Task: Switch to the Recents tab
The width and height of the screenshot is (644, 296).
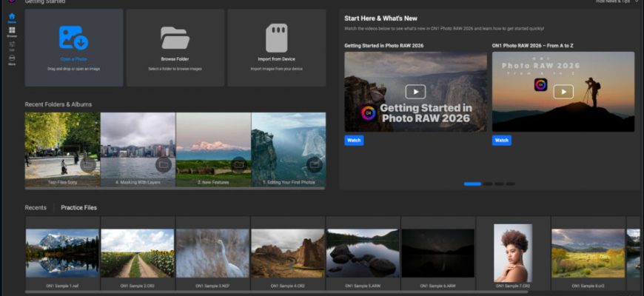Action: point(36,208)
